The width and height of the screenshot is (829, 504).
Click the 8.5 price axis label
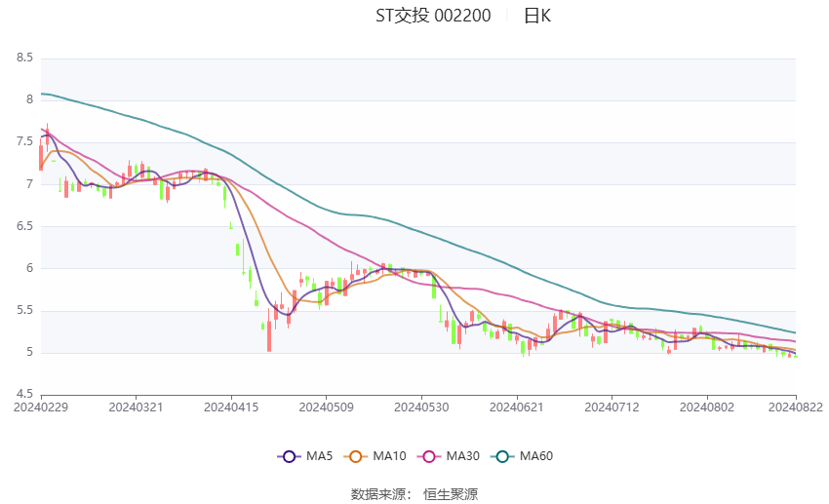pos(24,58)
